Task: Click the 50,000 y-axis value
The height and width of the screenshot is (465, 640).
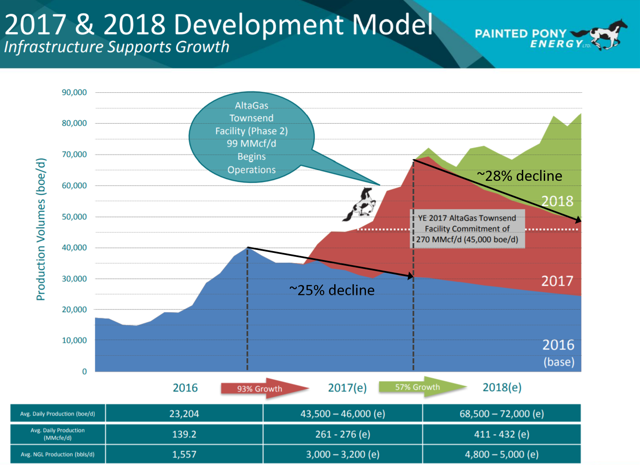Action: [74, 217]
